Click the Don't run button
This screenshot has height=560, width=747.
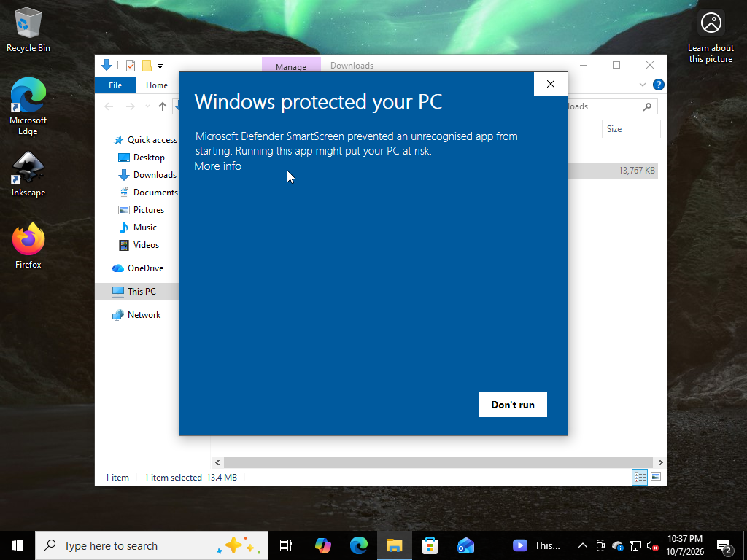pos(513,404)
